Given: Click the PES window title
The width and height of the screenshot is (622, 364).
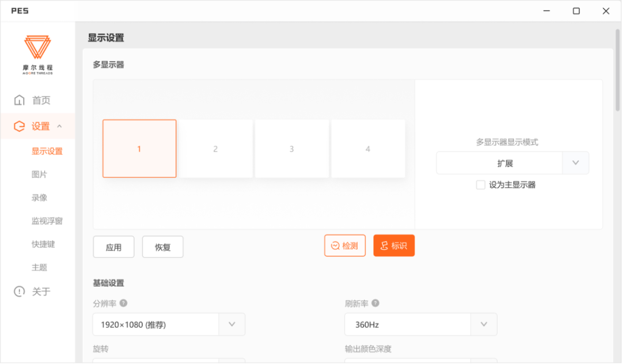Looking at the screenshot, I should pos(20,11).
